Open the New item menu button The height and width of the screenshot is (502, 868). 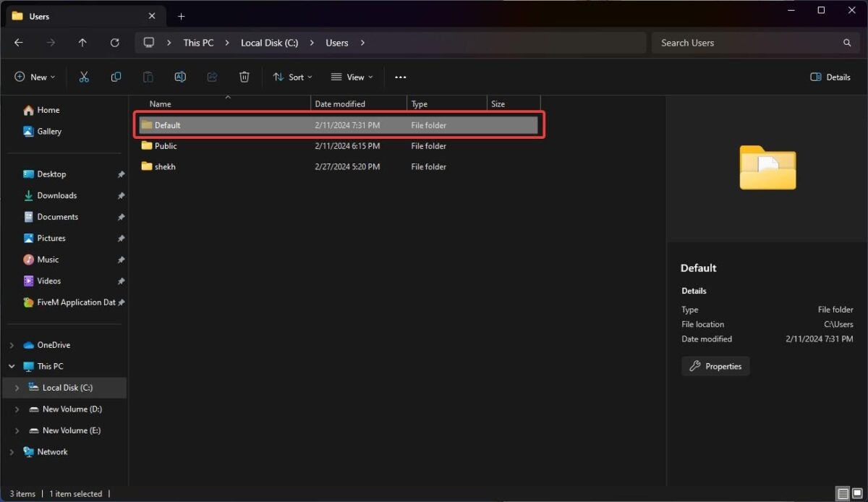pyautogui.click(x=35, y=77)
